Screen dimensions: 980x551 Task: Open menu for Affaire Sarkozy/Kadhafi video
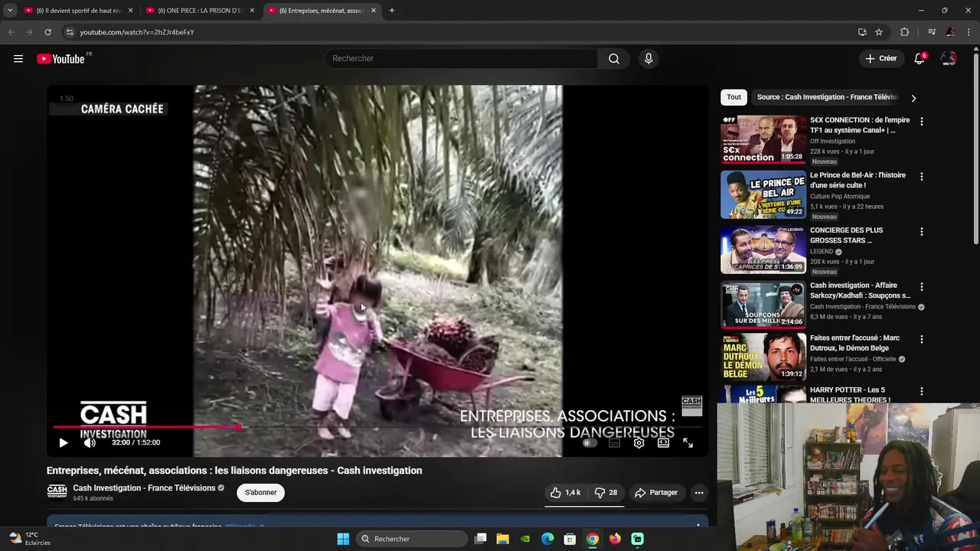pos(921,287)
